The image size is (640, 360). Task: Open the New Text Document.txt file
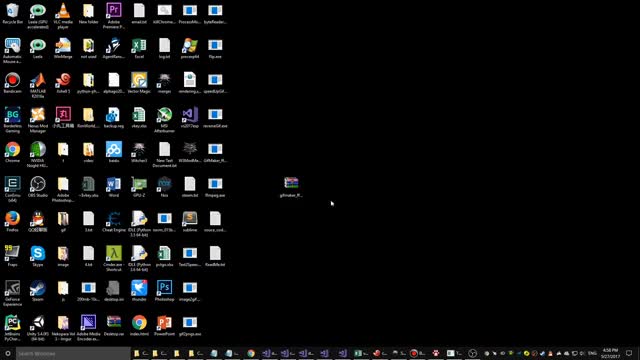point(164,154)
